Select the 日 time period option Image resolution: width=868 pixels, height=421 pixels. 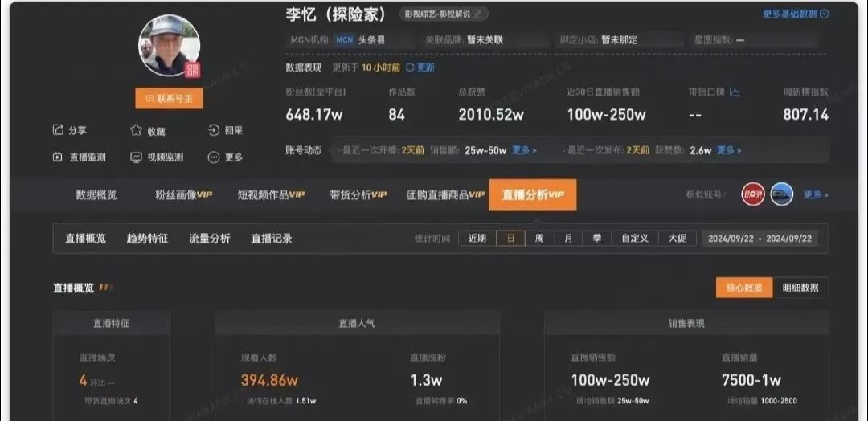click(x=510, y=239)
